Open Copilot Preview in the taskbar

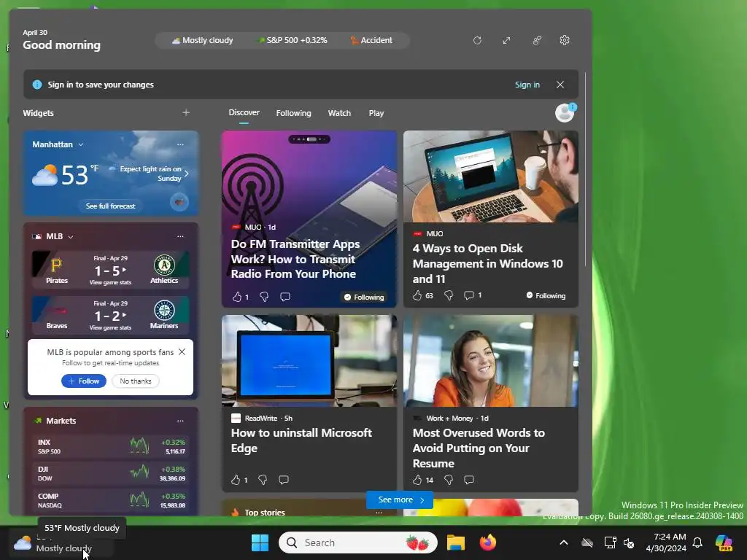pyautogui.click(x=724, y=542)
